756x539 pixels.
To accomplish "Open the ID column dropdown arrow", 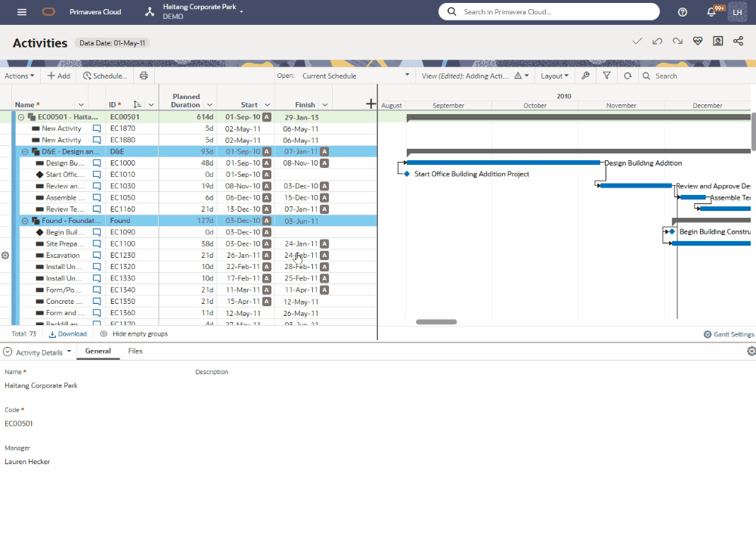I will coord(151,104).
